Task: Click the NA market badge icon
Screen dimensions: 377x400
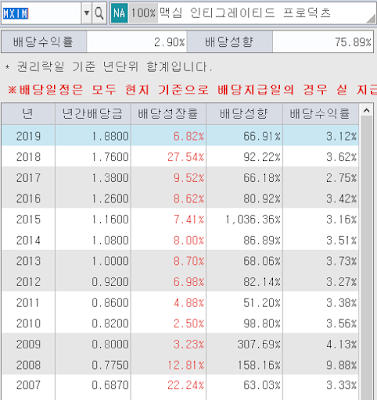Action: tap(119, 13)
